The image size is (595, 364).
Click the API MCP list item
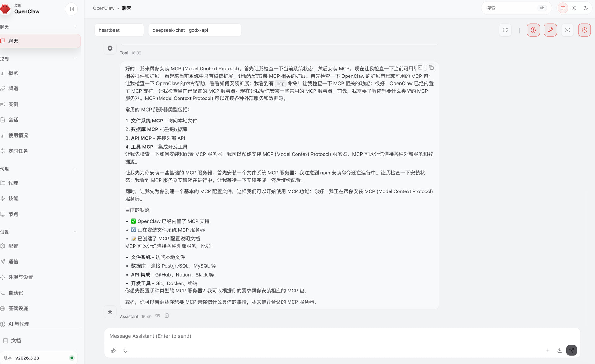point(158,138)
